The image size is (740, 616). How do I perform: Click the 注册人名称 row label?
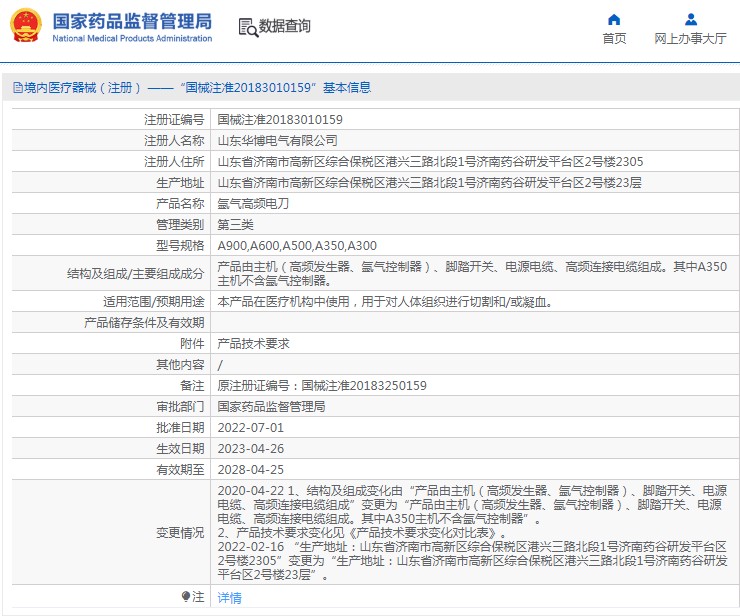click(x=174, y=140)
